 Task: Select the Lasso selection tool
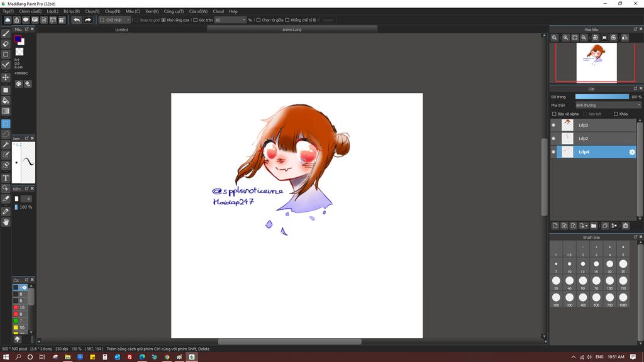click(6, 134)
